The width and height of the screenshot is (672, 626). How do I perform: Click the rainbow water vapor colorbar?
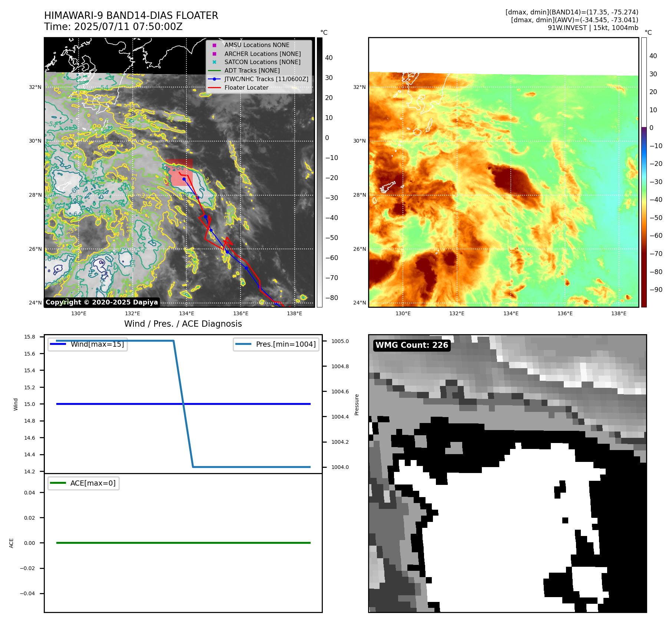[x=644, y=172]
